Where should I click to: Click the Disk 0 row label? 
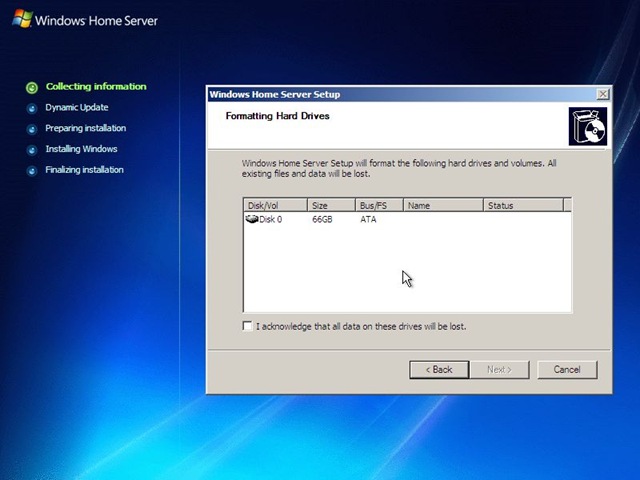270,220
